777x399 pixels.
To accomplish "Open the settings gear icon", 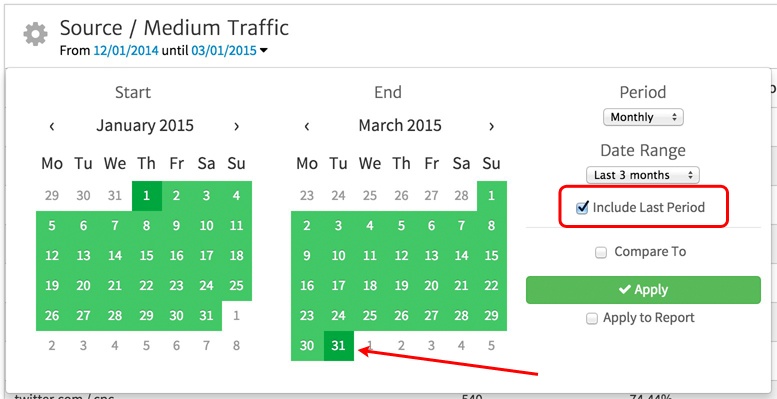I will click(x=36, y=34).
